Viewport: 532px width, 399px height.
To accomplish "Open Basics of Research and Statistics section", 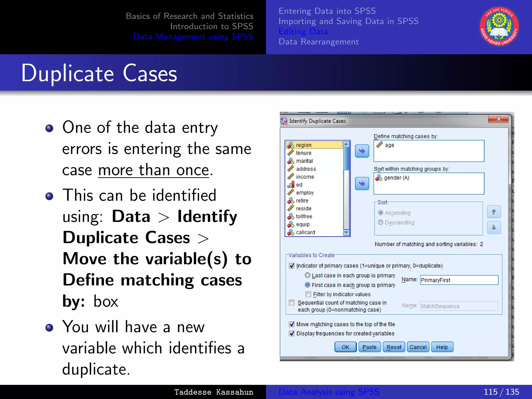I will (x=190, y=16).
